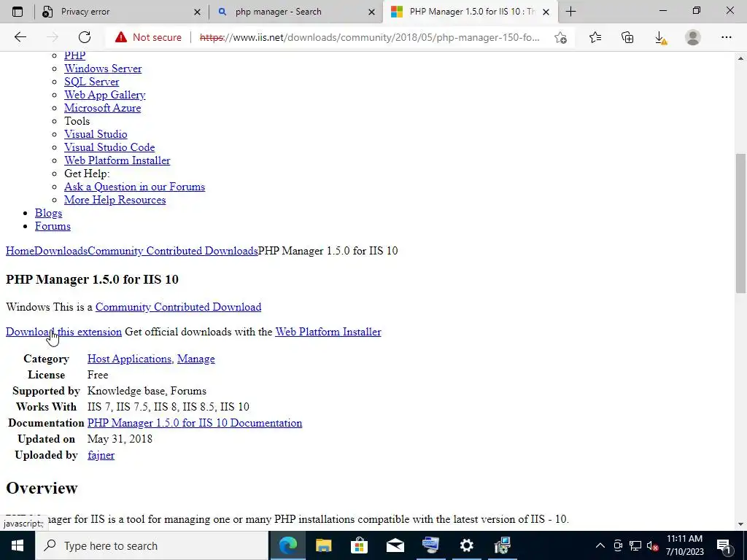Open Ask a Question in our Forums
The height and width of the screenshot is (560, 747).
[134, 187]
